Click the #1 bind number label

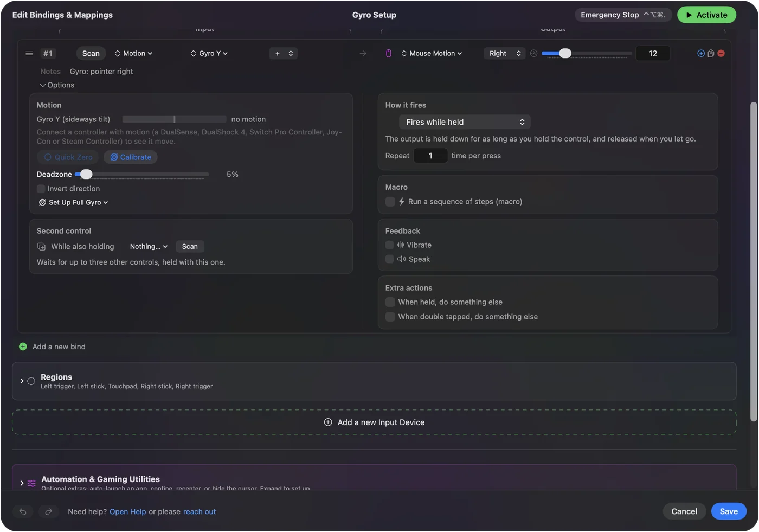click(48, 53)
